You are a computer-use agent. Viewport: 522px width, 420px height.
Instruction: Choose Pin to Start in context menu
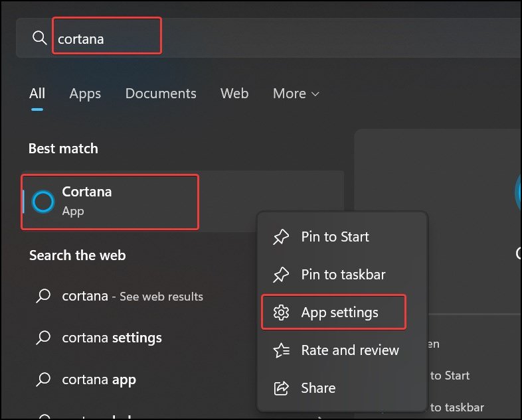click(342, 237)
